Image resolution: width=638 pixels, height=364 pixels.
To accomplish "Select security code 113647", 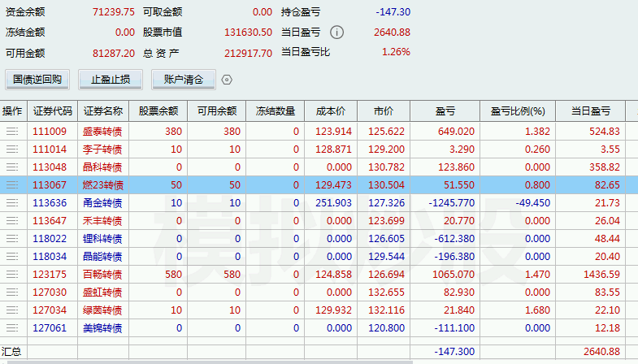I will click(50, 221).
